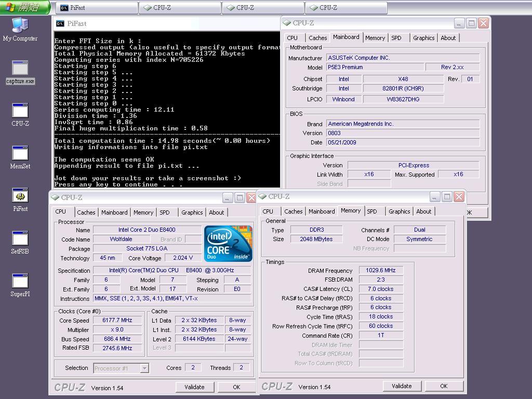Click the Intel Core 2 Duo logo
Image resolution: width=532 pixels, height=399 pixels.
[229, 243]
